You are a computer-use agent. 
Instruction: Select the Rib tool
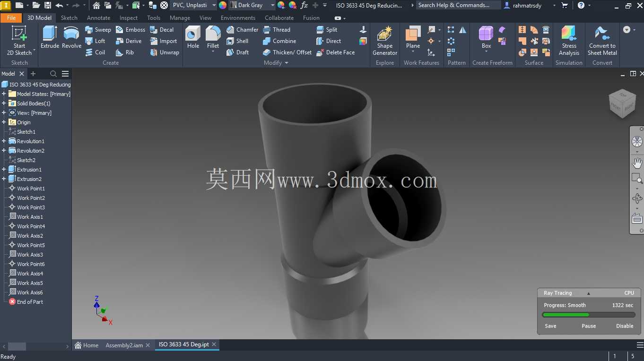[125, 52]
